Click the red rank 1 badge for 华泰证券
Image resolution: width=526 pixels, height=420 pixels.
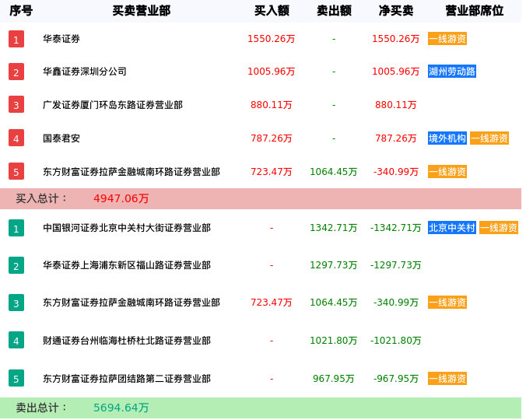click(16, 39)
